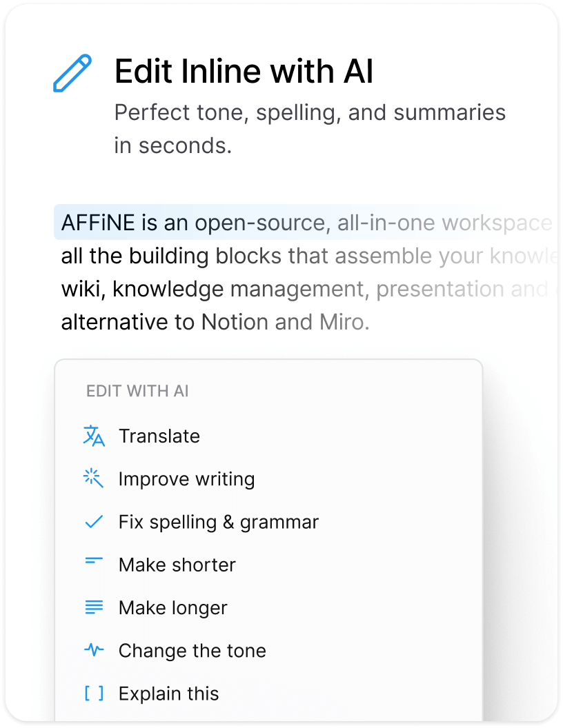This screenshot has width=563, height=728.
Task: Click the short-lines icon for Make shorter
Action: tap(95, 561)
